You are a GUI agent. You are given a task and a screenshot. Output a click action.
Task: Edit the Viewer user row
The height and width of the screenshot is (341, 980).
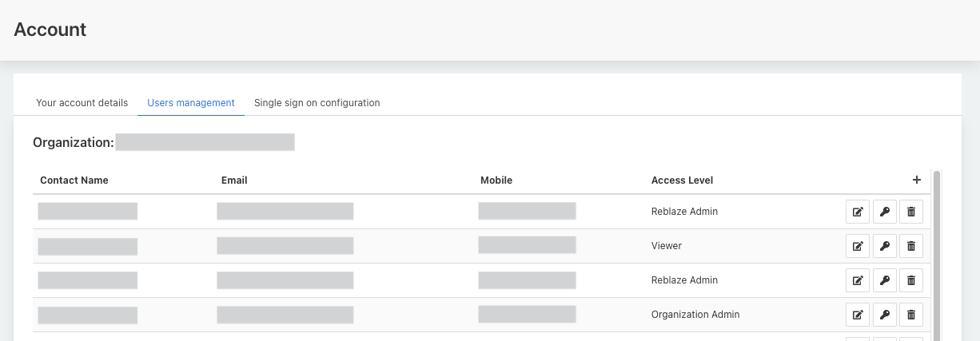[x=858, y=246]
